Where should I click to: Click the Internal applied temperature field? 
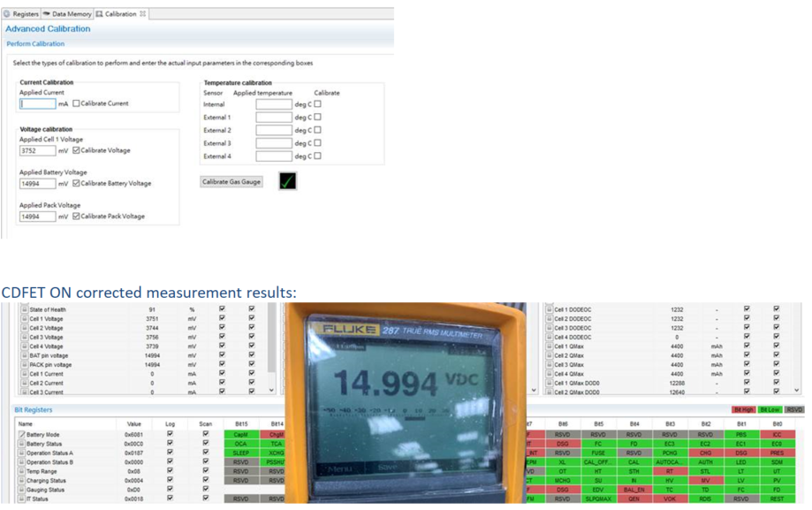274,104
